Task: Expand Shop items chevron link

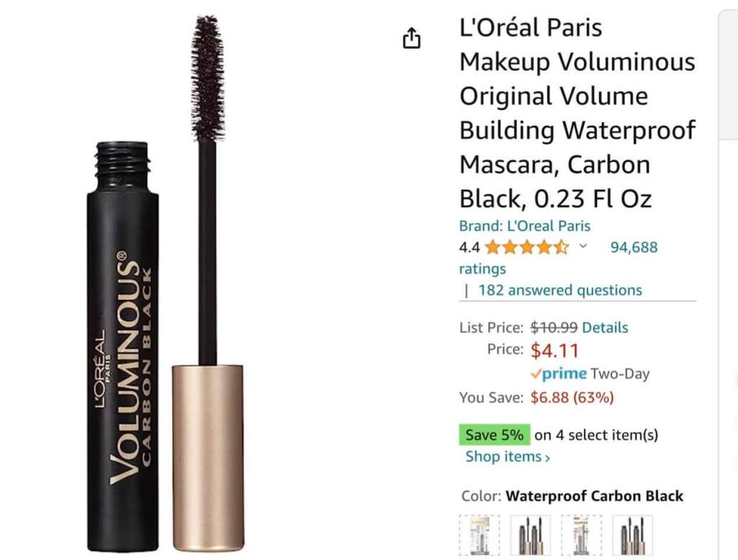Action: (507, 456)
